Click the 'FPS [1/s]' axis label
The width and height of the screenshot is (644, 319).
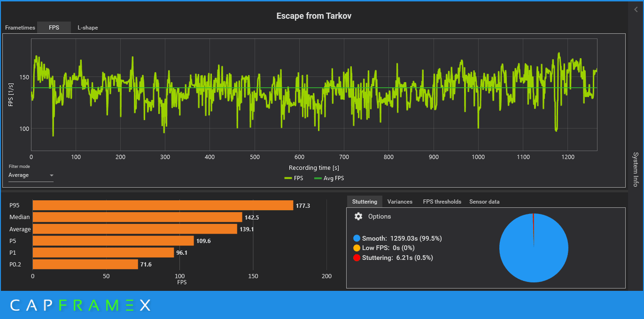(11, 95)
